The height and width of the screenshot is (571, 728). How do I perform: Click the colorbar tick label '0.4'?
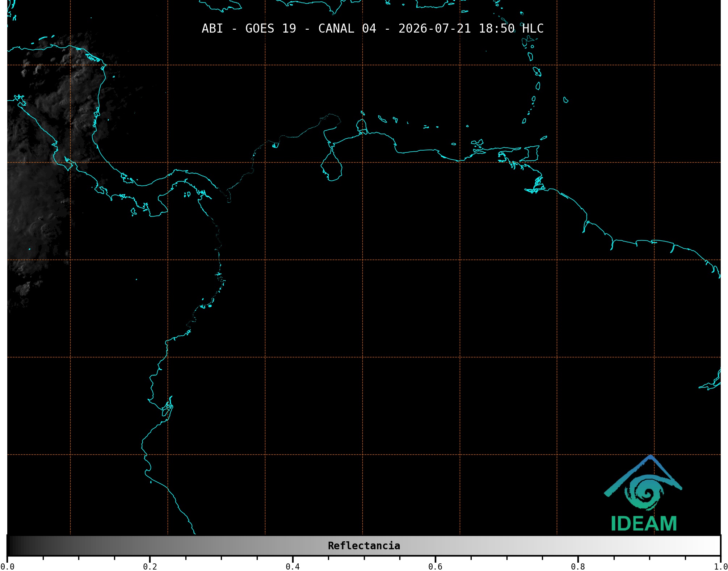click(x=293, y=567)
